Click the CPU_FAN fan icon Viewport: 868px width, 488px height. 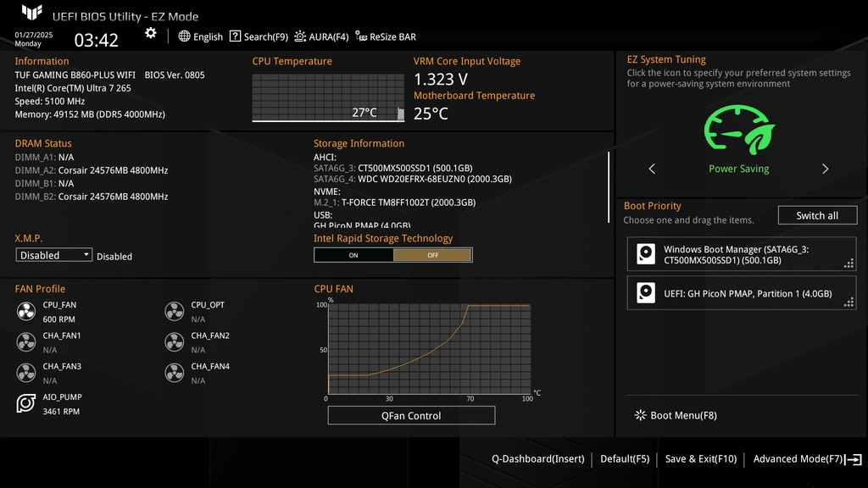[x=26, y=312]
